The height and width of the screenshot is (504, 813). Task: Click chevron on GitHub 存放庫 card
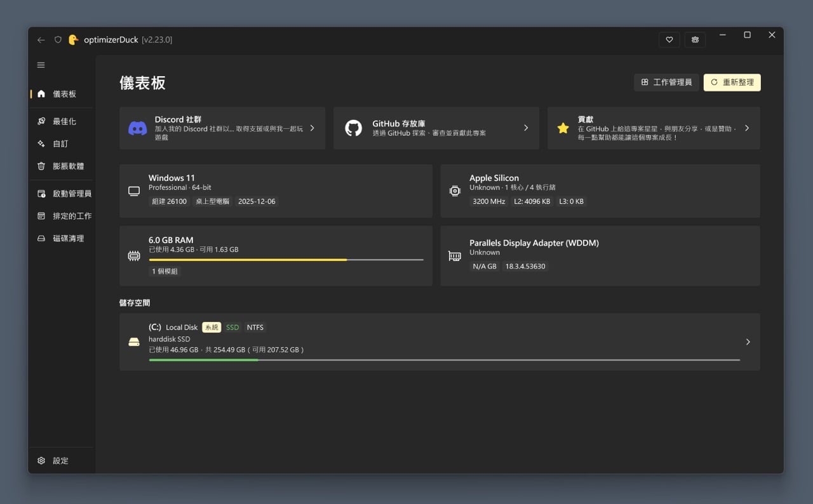pos(526,128)
